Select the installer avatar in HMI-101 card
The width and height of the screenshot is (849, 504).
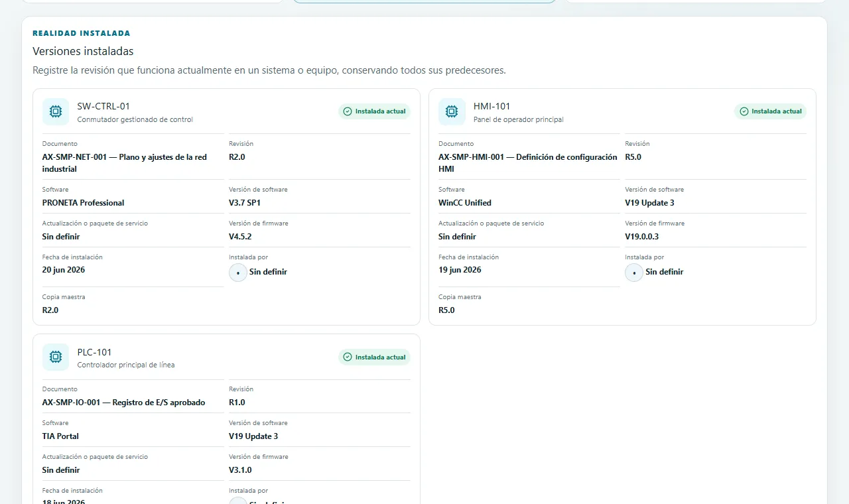pos(634,272)
